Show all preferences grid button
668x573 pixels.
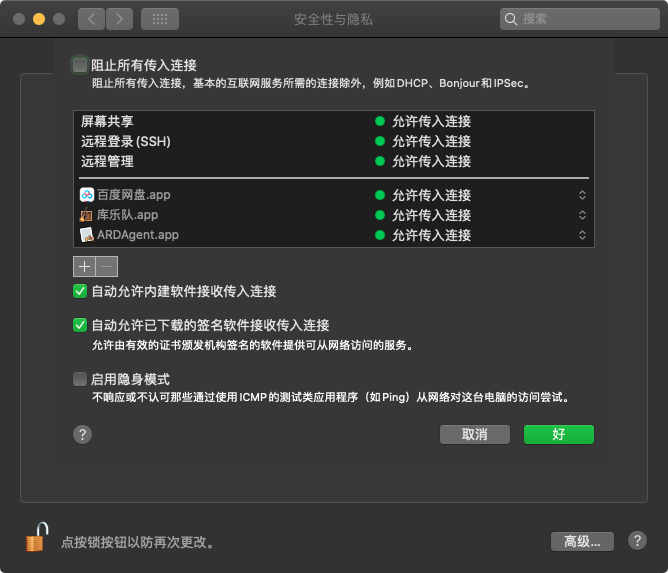tap(160, 18)
